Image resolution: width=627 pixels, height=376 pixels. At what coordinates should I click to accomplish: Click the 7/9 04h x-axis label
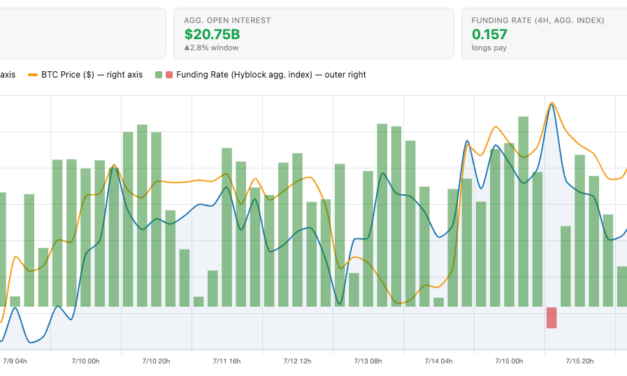pyautogui.click(x=15, y=361)
